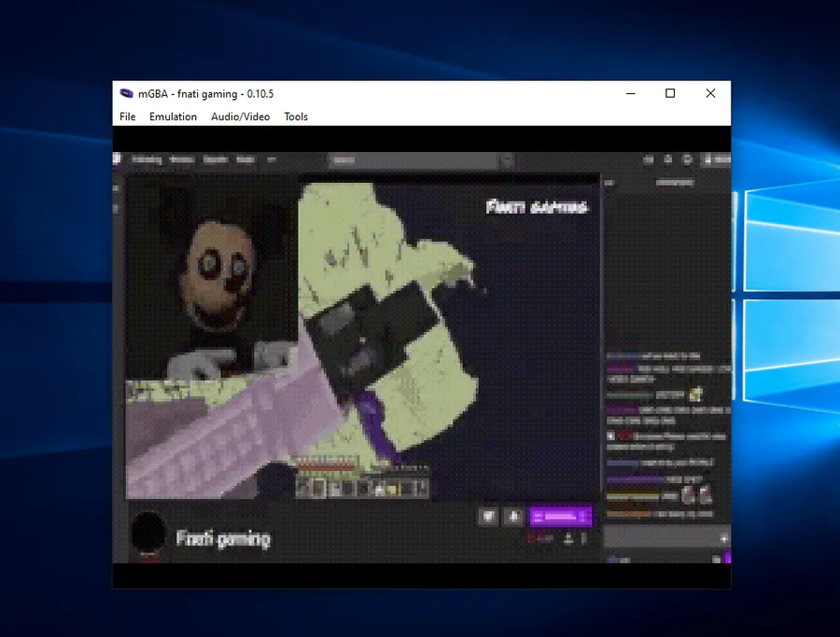Click the purple subscribe button in the emulated stream
Screen dimensions: 840x637
point(560,517)
